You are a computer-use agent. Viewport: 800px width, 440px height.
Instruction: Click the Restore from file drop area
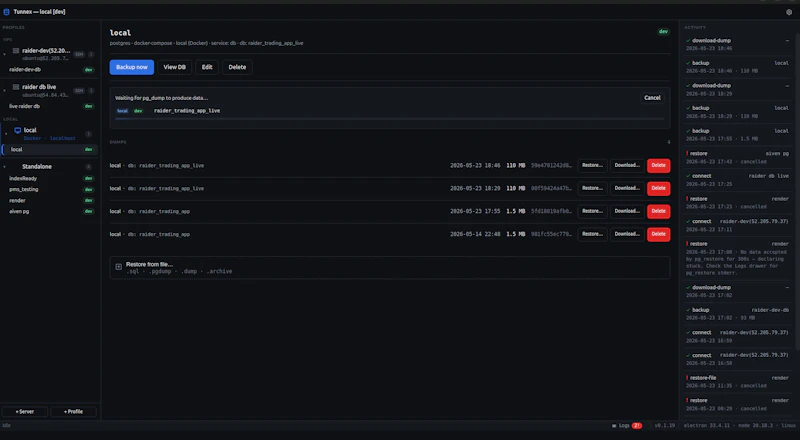point(390,267)
